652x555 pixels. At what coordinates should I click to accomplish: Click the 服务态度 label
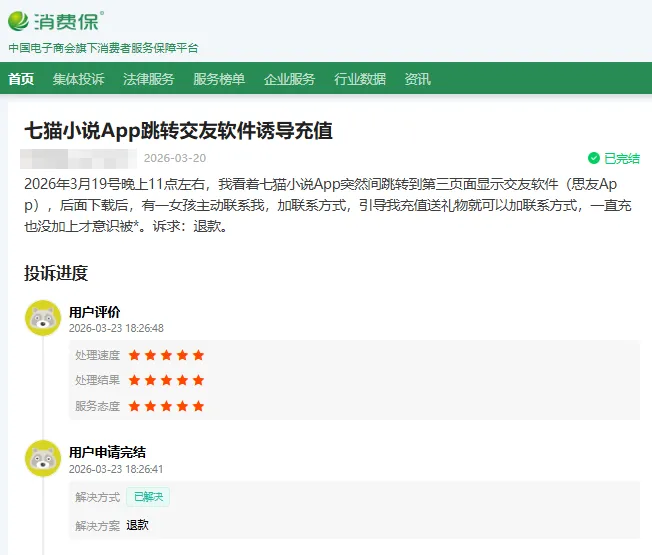(97, 406)
